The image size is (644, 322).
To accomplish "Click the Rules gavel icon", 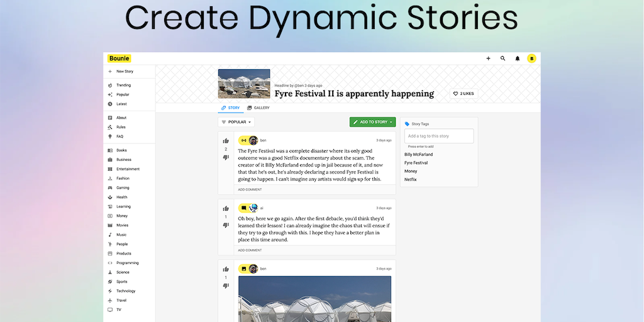I will [x=109, y=127].
